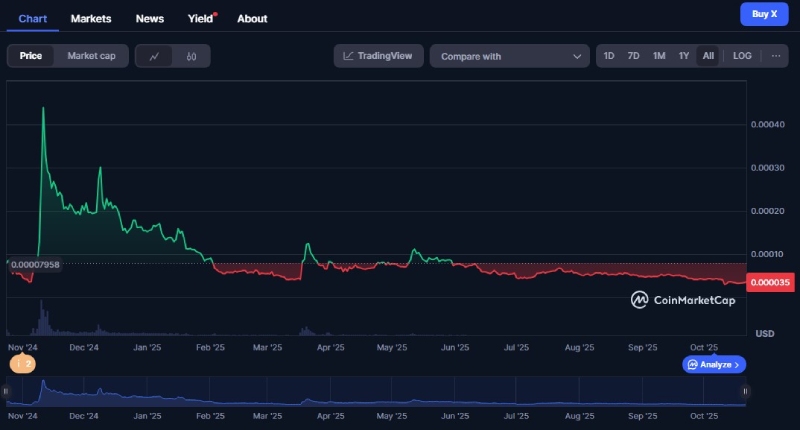The width and height of the screenshot is (800, 430).
Task: Open the News tab
Action: pyautogui.click(x=150, y=18)
